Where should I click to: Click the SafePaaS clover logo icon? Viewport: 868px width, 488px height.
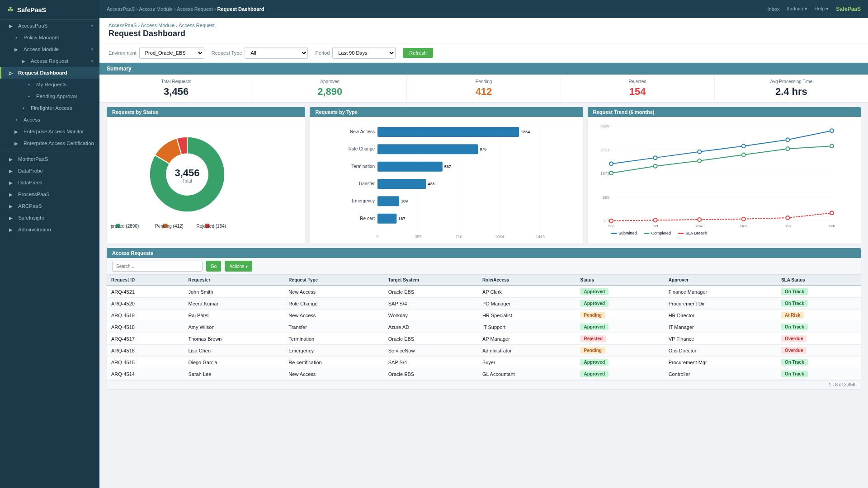point(10,10)
